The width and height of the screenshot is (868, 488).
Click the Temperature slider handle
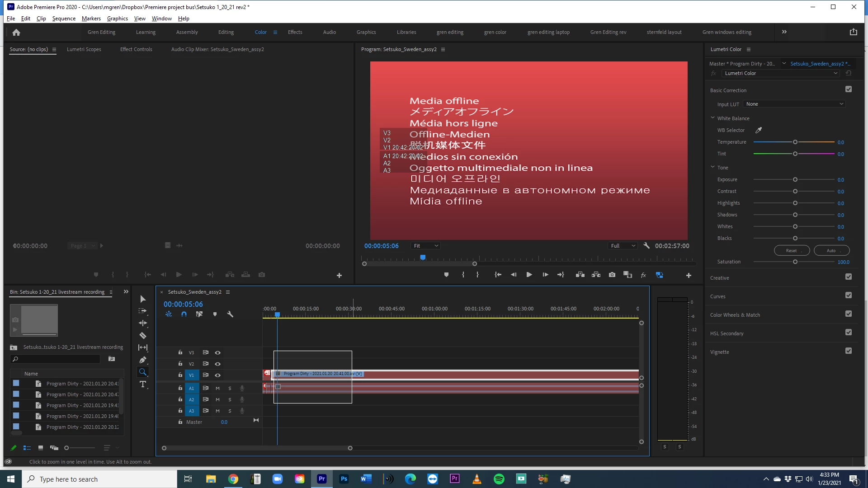point(795,142)
